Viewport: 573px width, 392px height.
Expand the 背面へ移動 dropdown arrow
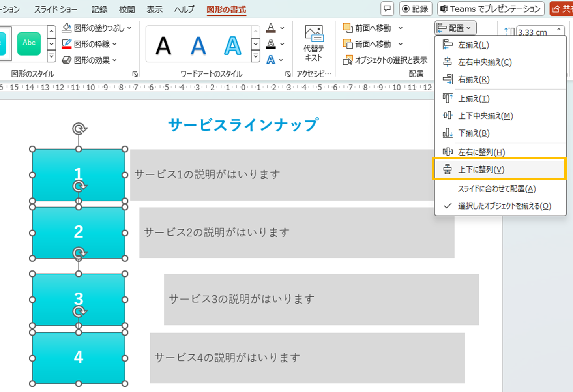(401, 44)
